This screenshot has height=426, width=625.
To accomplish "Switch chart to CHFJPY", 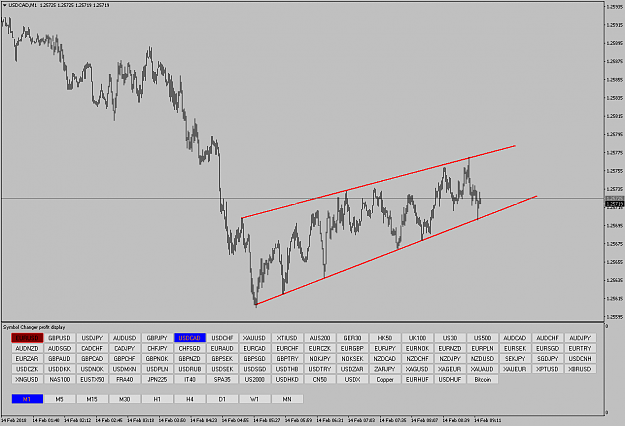I will 157,348.
